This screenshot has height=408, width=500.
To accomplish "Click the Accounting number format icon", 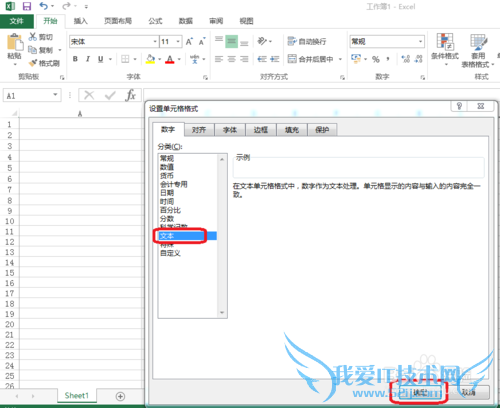I will tap(356, 59).
